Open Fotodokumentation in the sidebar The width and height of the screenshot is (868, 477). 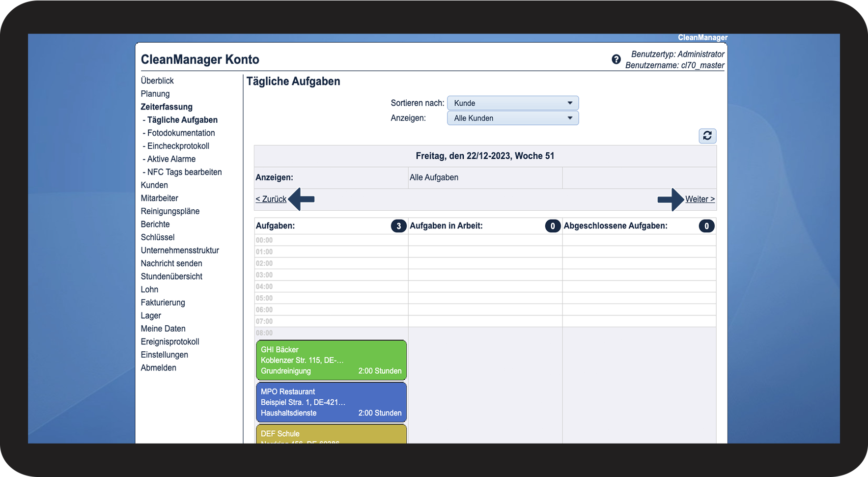(x=181, y=133)
